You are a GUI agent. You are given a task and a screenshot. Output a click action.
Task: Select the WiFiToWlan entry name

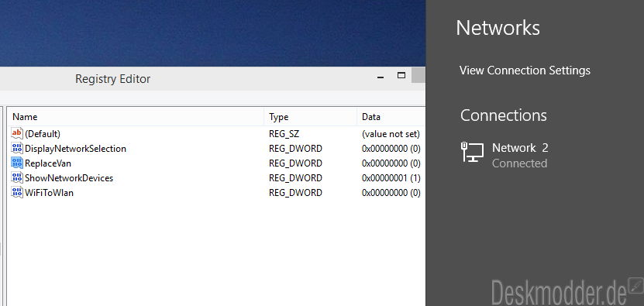click(x=50, y=193)
